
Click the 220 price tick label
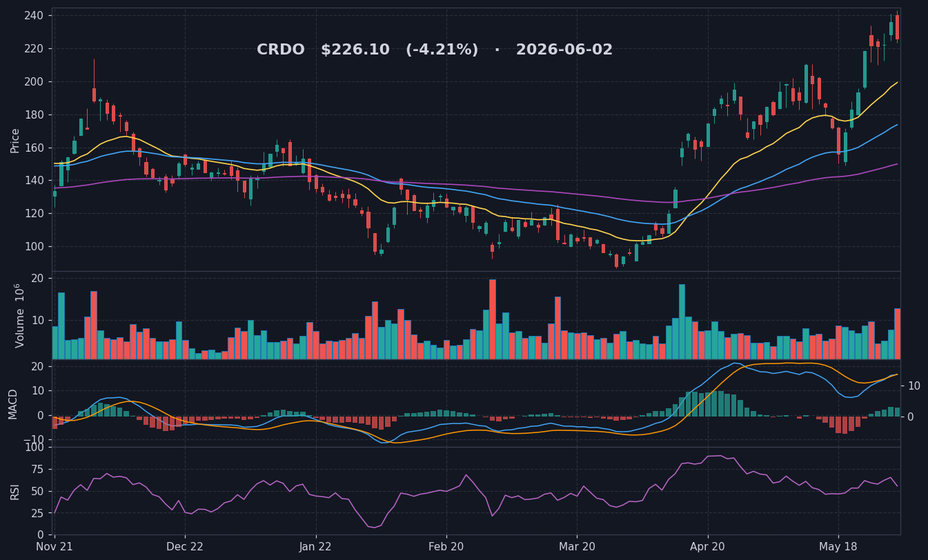[33, 49]
